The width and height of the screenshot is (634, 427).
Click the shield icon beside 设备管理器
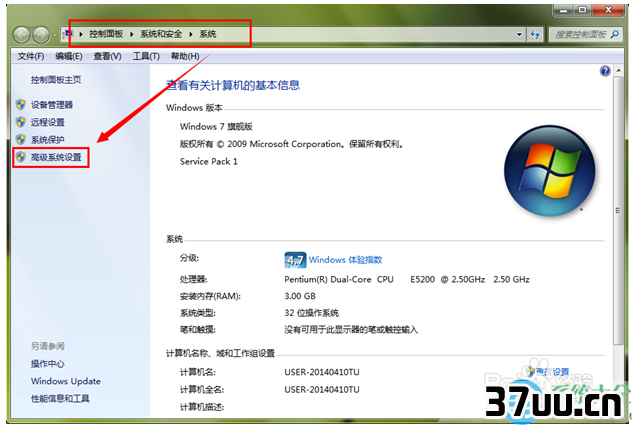[21, 105]
